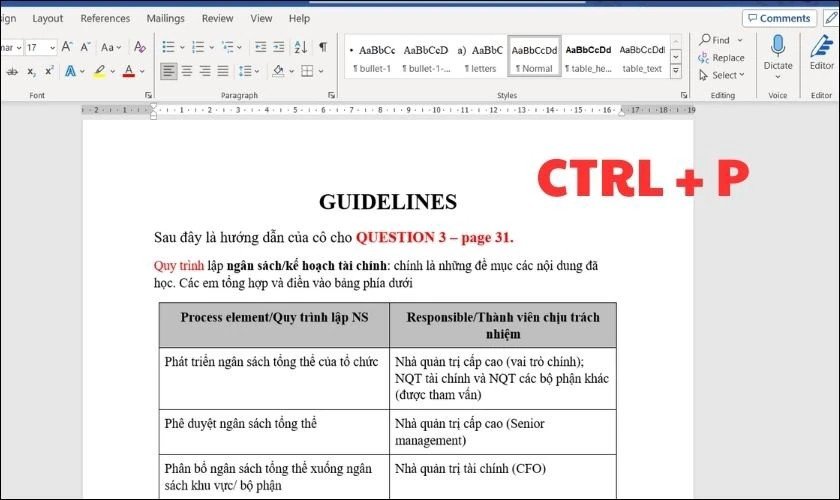Screen dimensions: 840x500
Task: Click the red text QUESTION 3 – page 31.
Action: pyautogui.click(x=434, y=237)
